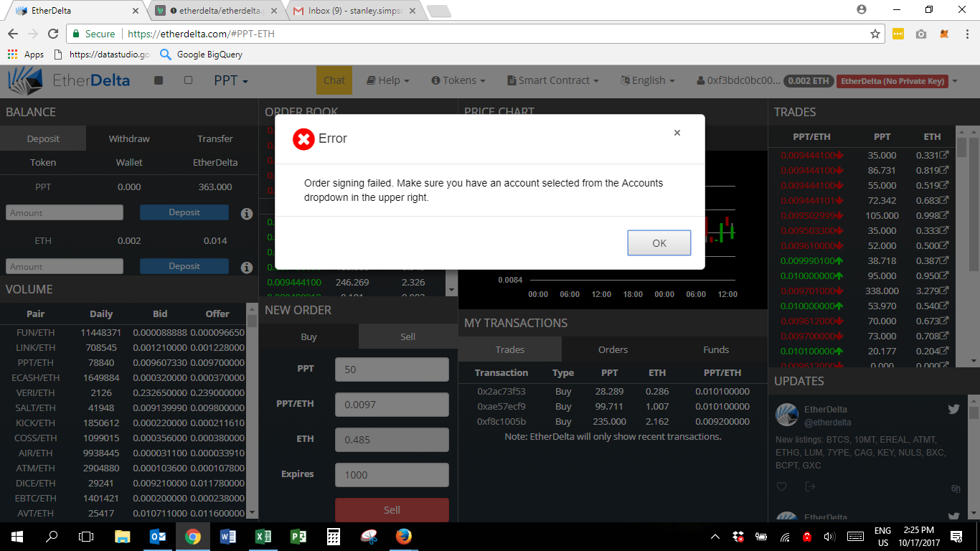Toggle the light outlined square theme button
This screenshot has height=551, width=980.
pyautogui.click(x=188, y=80)
